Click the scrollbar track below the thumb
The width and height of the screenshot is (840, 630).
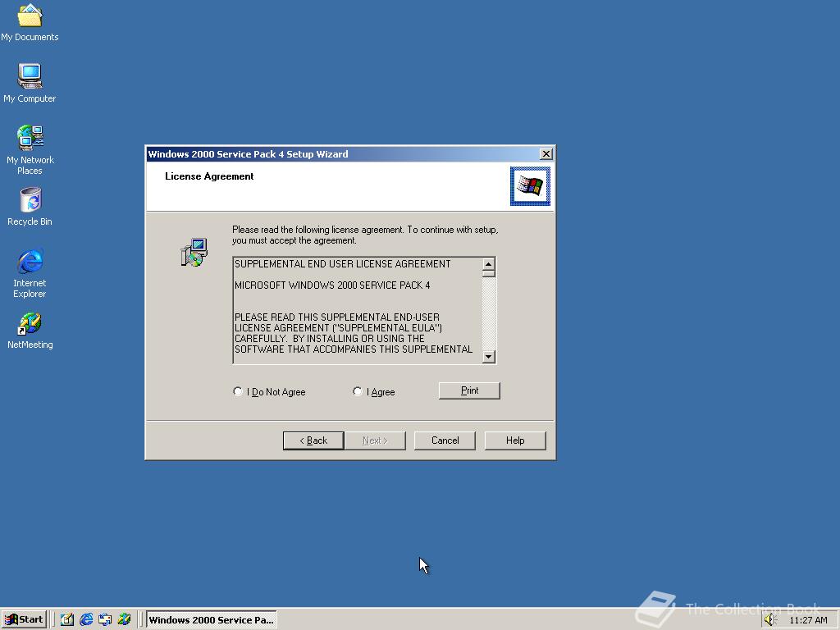point(489,313)
